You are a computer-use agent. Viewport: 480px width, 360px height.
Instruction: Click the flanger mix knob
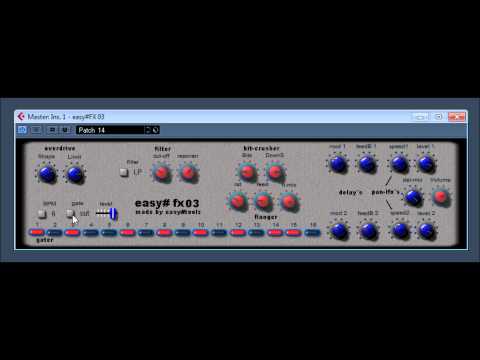coord(289,201)
